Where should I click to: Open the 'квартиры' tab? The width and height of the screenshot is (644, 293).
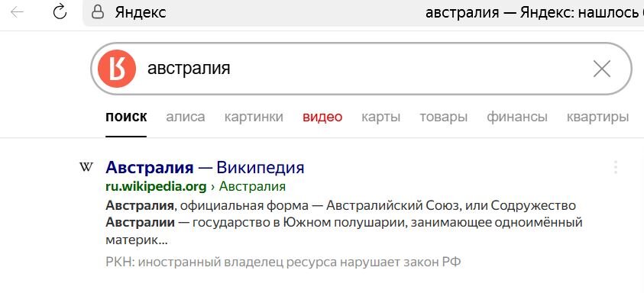[x=597, y=118]
